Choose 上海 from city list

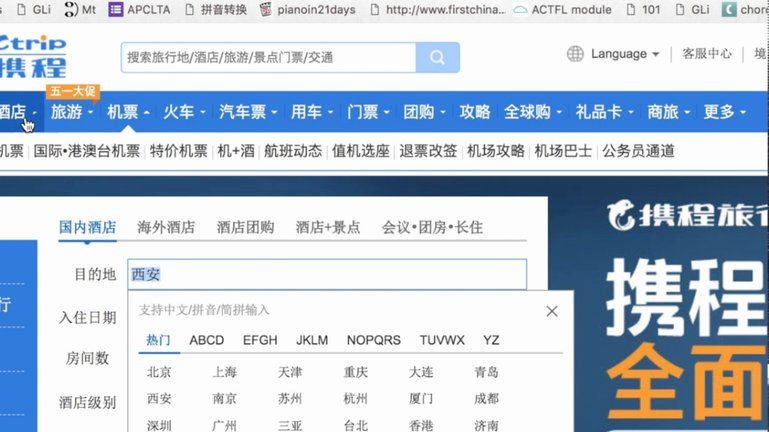point(225,372)
